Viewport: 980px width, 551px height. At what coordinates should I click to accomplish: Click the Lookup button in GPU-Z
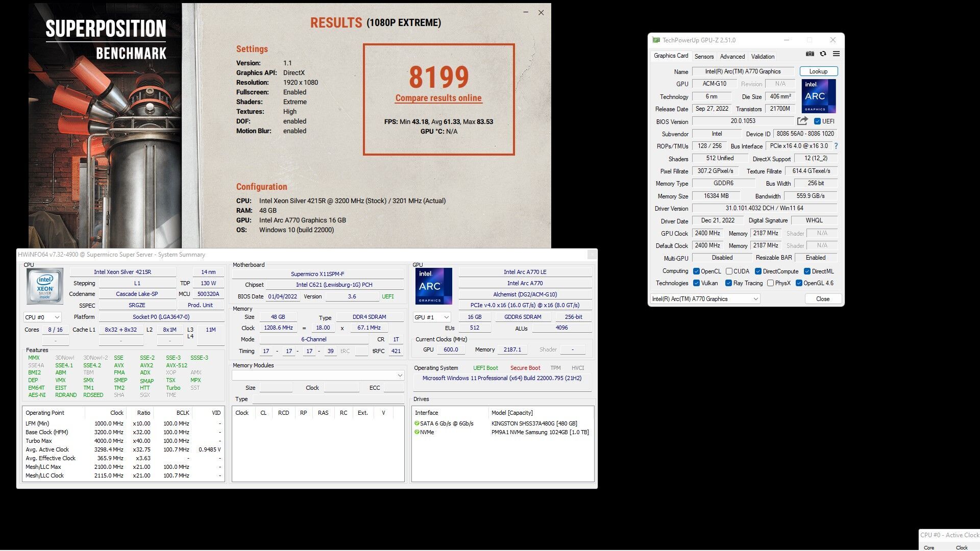[818, 71]
